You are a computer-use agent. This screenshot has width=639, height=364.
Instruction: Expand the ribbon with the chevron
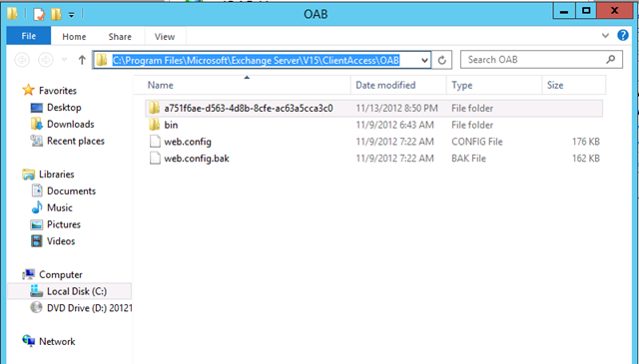[x=605, y=36]
